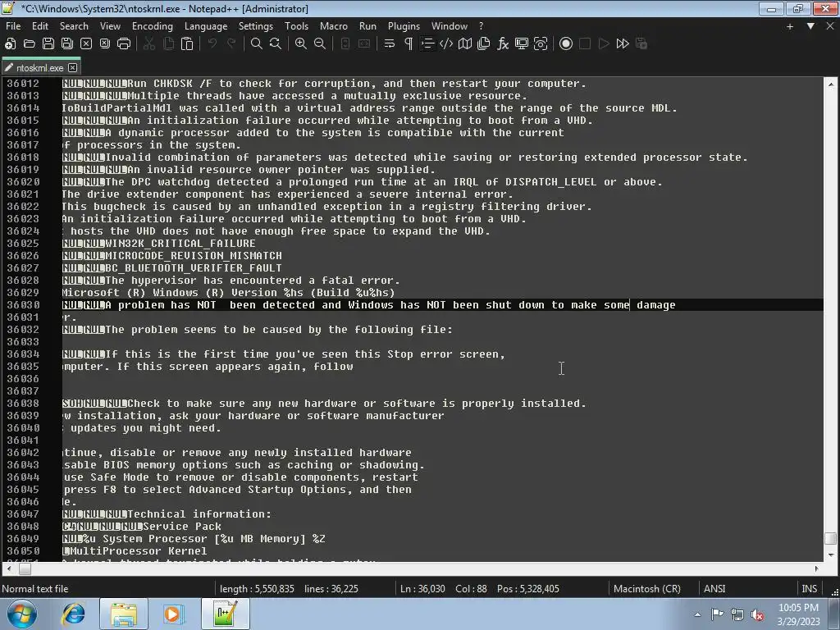Click vertical scrollbar down arrow
840x630 pixels.
point(830,555)
